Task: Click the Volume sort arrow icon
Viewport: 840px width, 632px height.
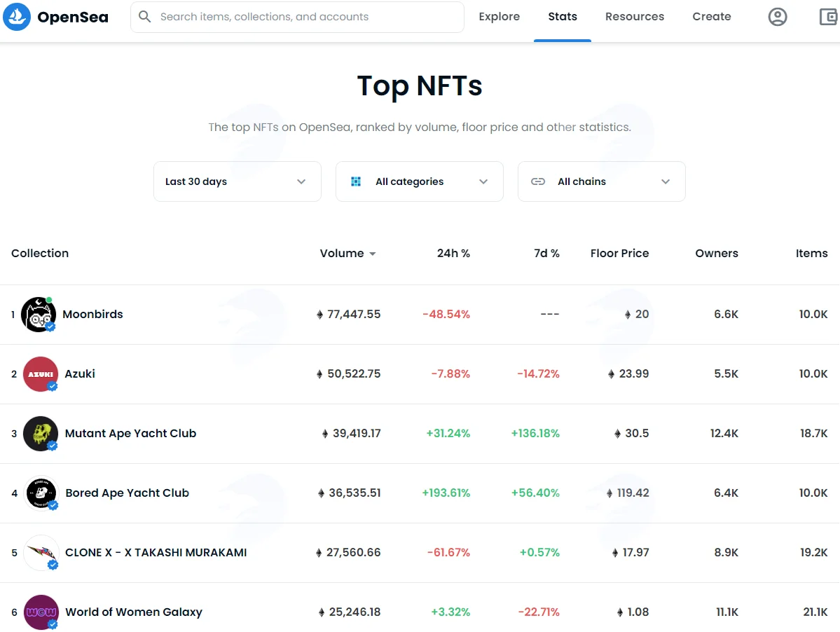Action: (372, 254)
